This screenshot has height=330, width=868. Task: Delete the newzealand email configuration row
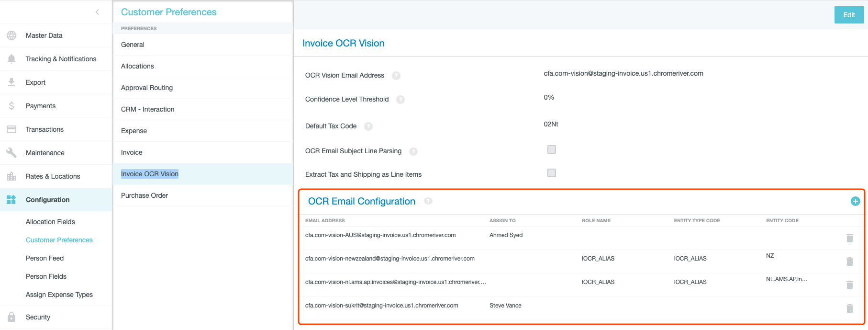pos(849,262)
